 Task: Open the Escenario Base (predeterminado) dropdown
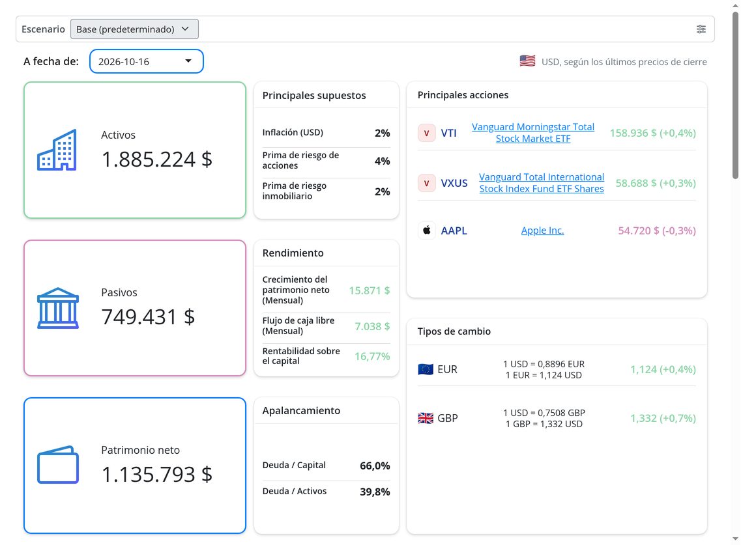134,29
